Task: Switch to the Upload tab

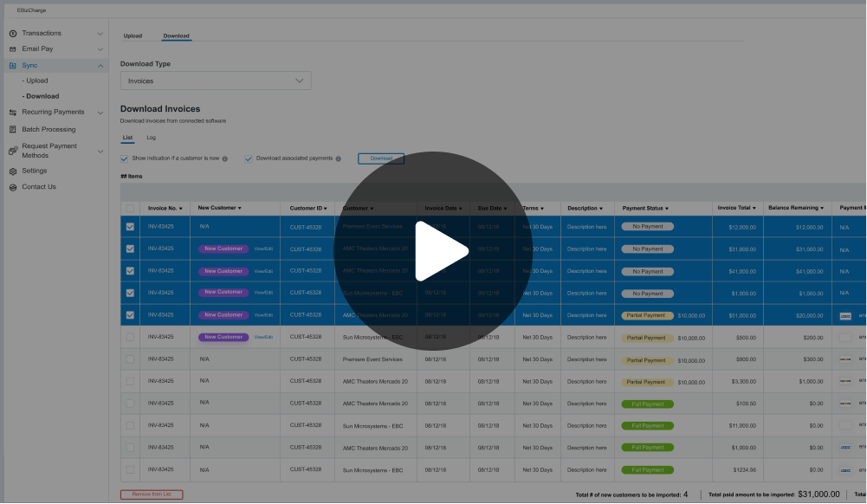Action: coord(133,36)
